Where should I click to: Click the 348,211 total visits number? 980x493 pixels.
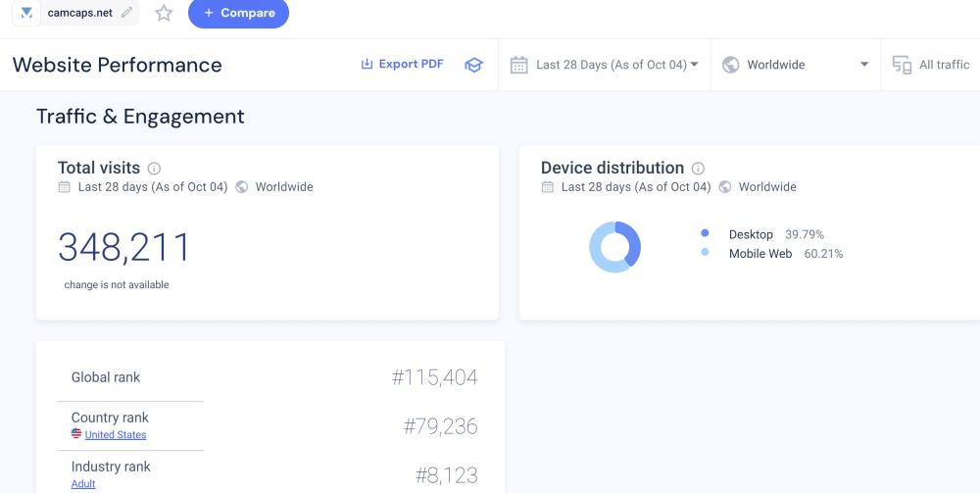[124, 248]
